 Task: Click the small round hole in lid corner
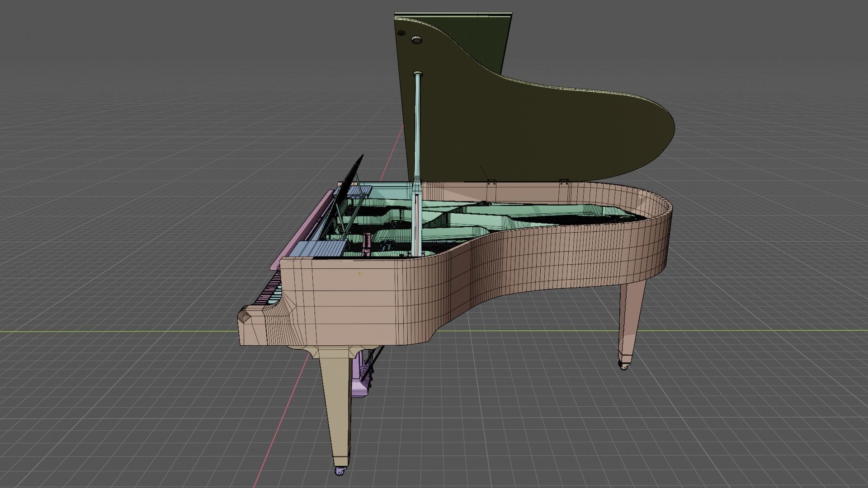point(401,33)
